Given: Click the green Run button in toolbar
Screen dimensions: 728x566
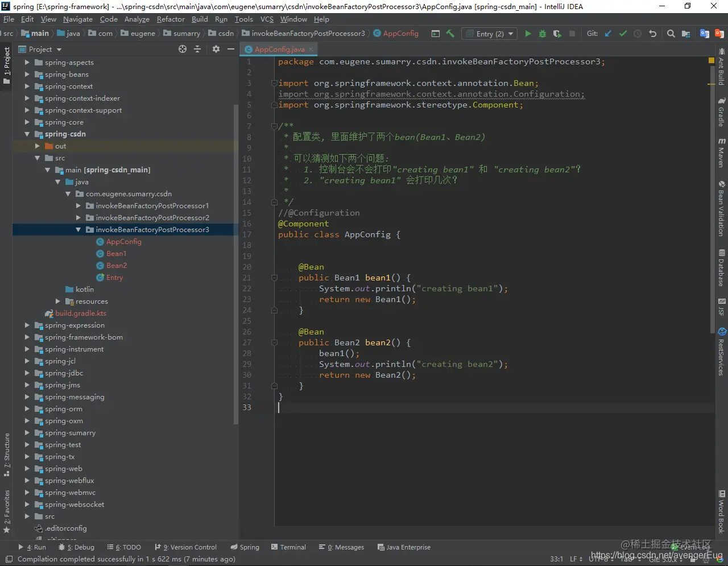Looking at the screenshot, I should click(x=528, y=34).
